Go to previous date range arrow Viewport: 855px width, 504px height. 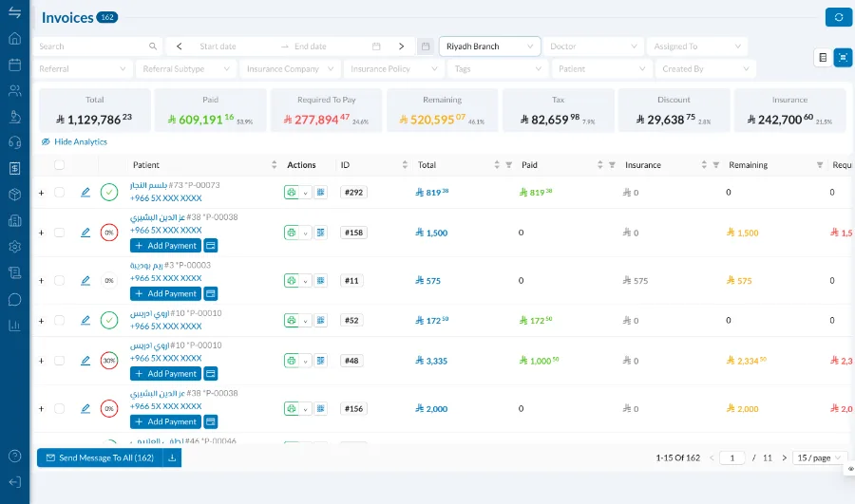tap(179, 47)
